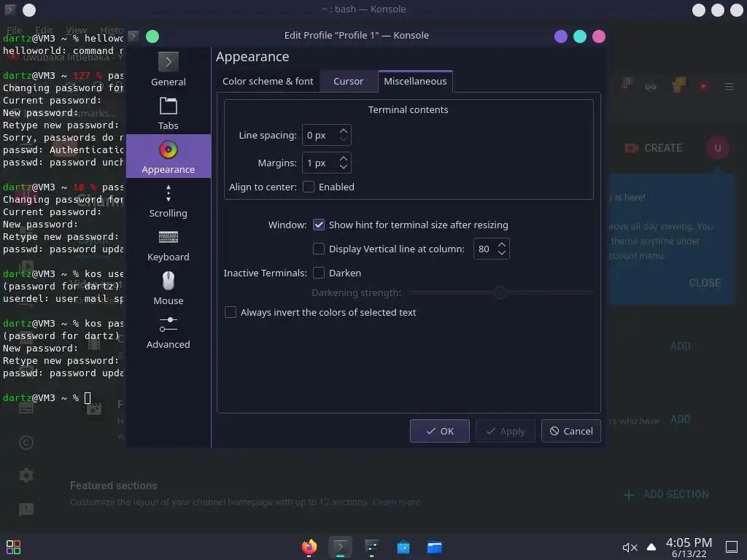747x560 pixels.
Task: Check Always invert the colors of selected text
Action: pyautogui.click(x=230, y=312)
